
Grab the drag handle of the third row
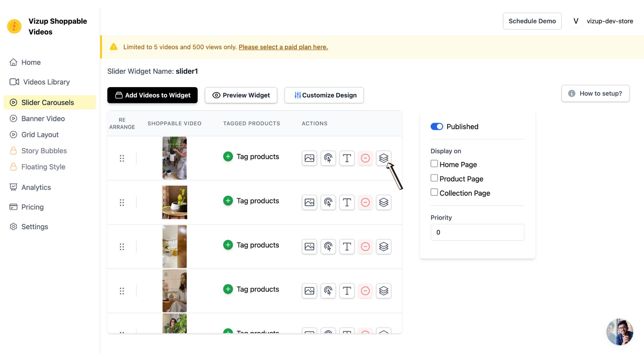[122, 247]
